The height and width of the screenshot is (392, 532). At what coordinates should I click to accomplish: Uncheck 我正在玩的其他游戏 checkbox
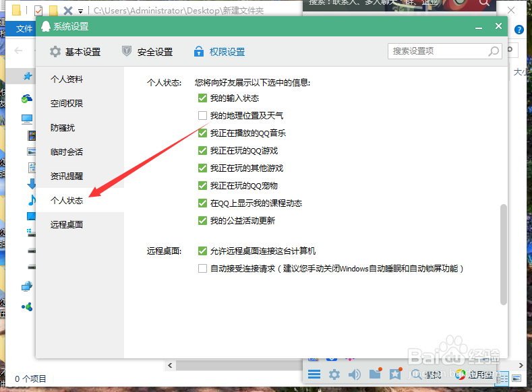click(x=202, y=168)
